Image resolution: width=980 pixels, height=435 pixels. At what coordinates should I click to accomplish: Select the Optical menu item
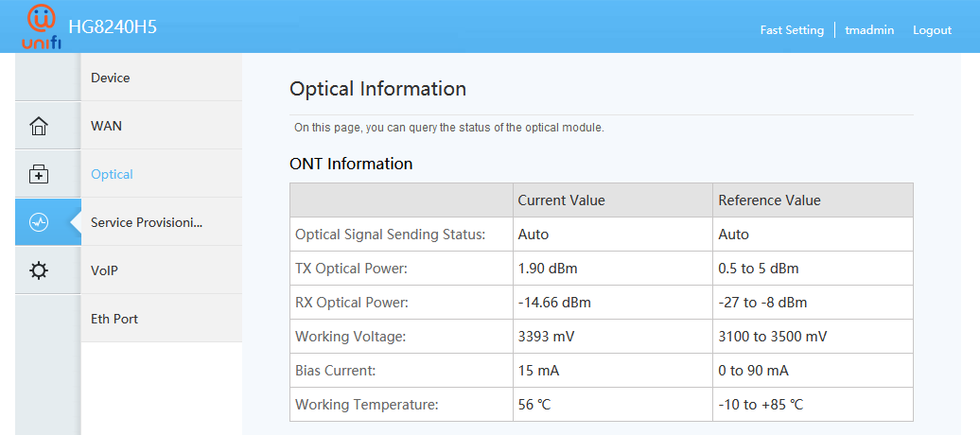click(112, 174)
